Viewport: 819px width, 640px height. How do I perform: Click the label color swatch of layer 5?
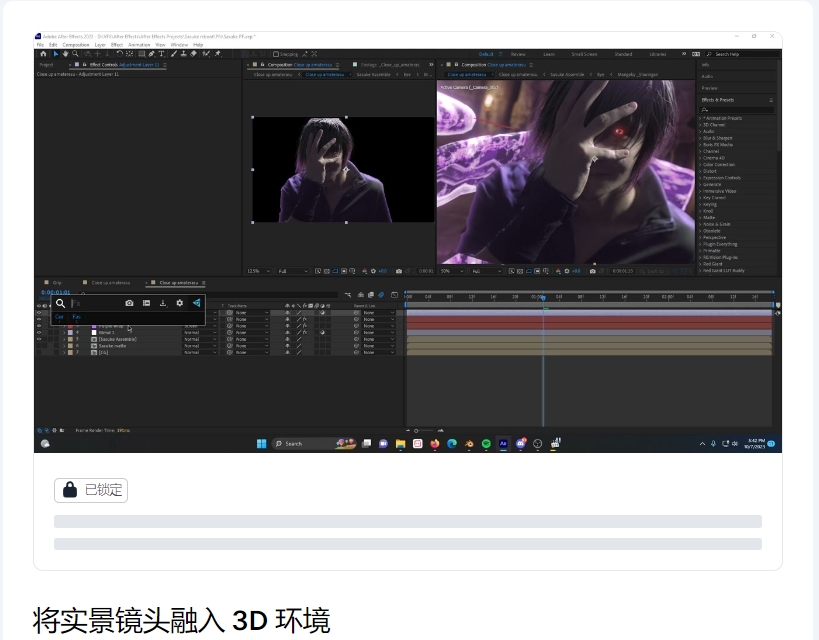point(71,339)
